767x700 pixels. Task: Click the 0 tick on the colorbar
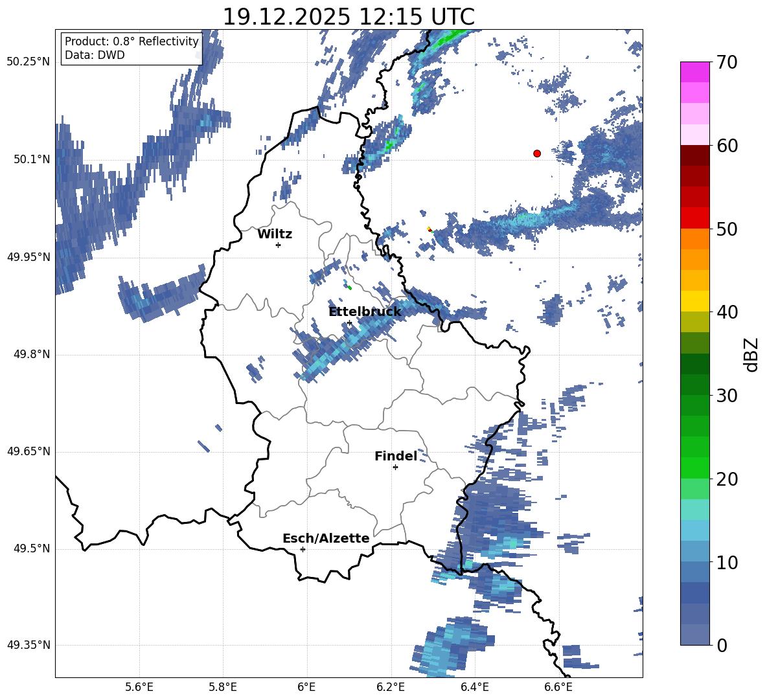pyautogui.click(x=722, y=645)
